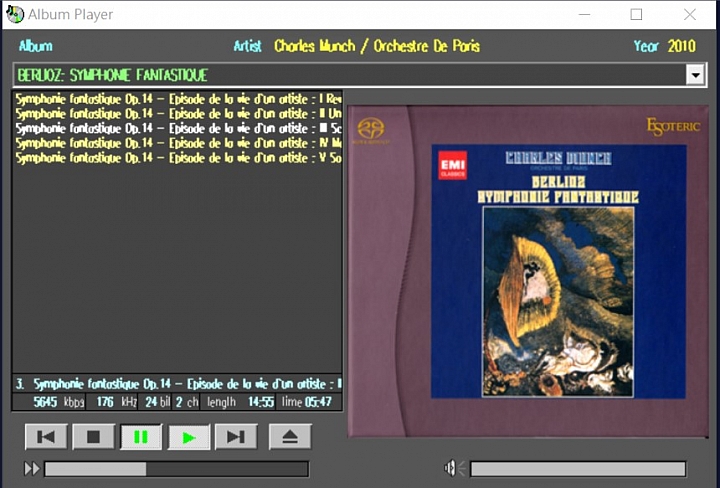Screen dimensions: 720x488
Task: Open the album selection dropdown arrow
Action: click(696, 74)
